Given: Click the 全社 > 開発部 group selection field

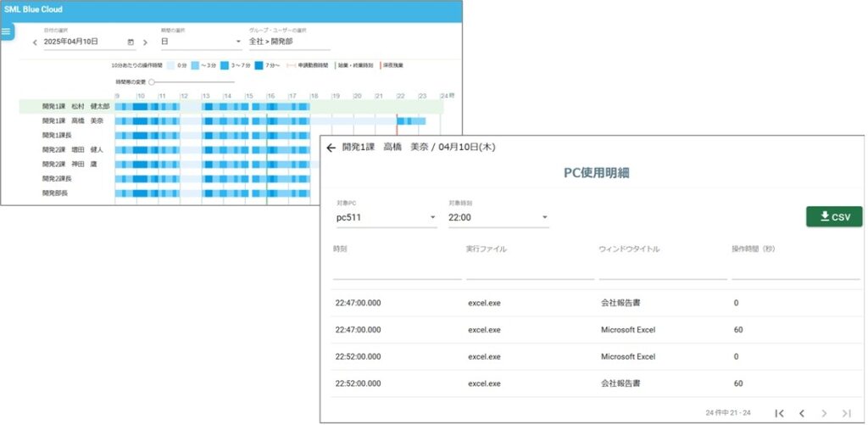Looking at the screenshot, I should [288, 42].
